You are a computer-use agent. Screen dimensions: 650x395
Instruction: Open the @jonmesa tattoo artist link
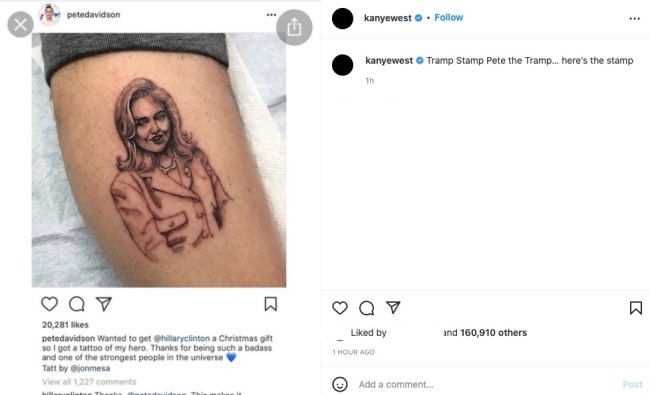(x=90, y=368)
